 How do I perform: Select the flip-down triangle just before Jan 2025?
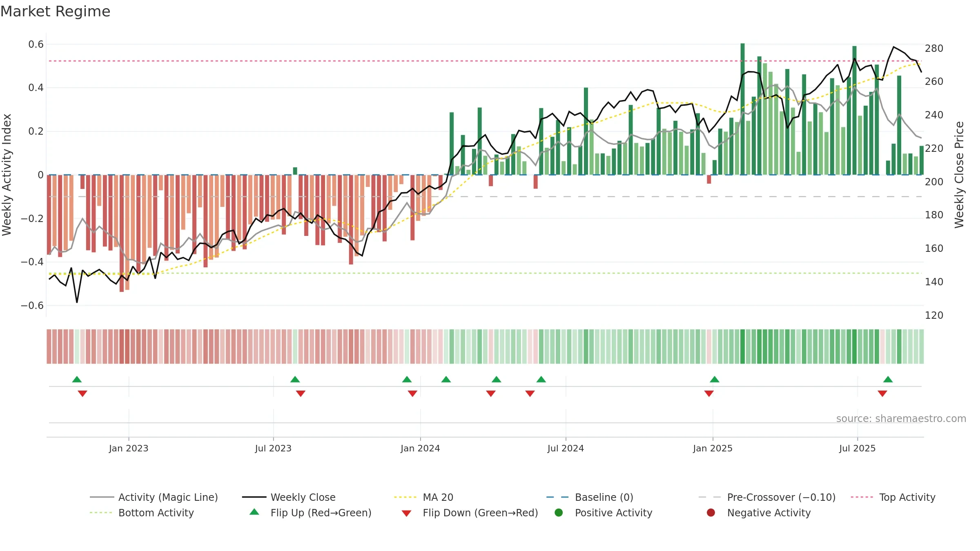[709, 393]
